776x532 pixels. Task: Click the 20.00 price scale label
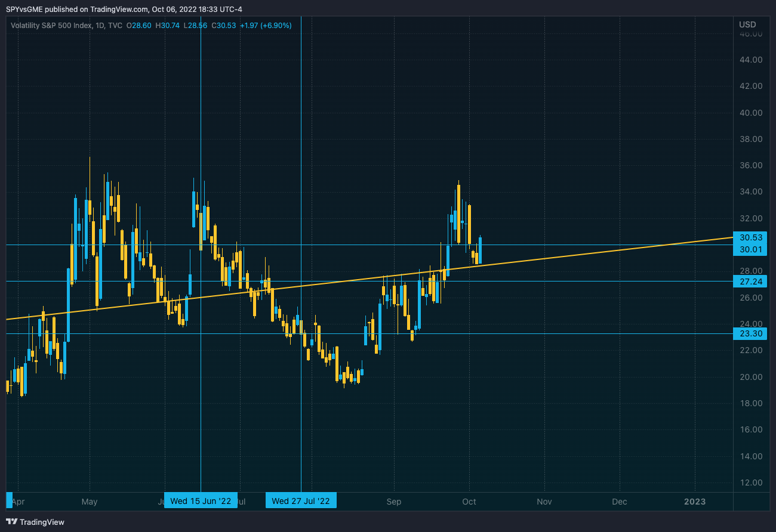click(751, 377)
